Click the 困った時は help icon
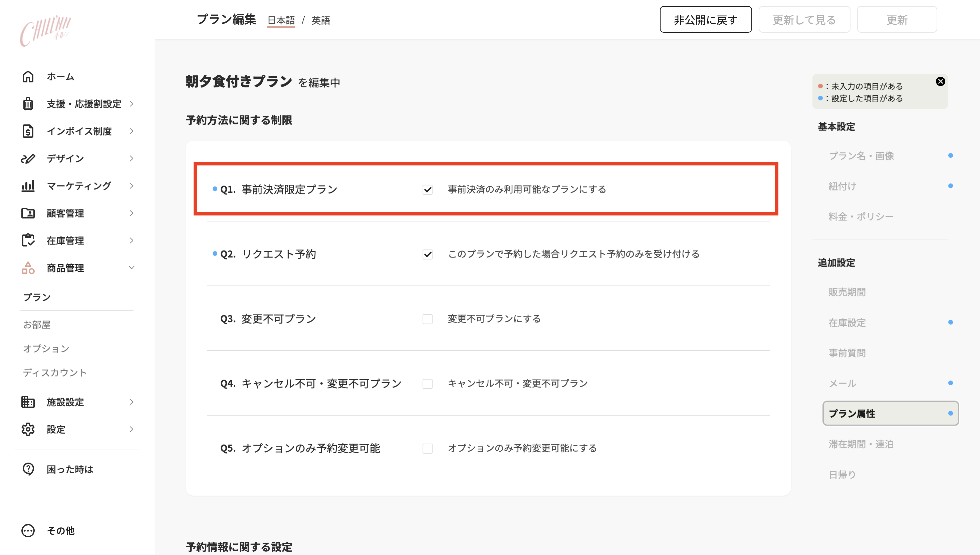Screen dimensions: 980x555 28,469
